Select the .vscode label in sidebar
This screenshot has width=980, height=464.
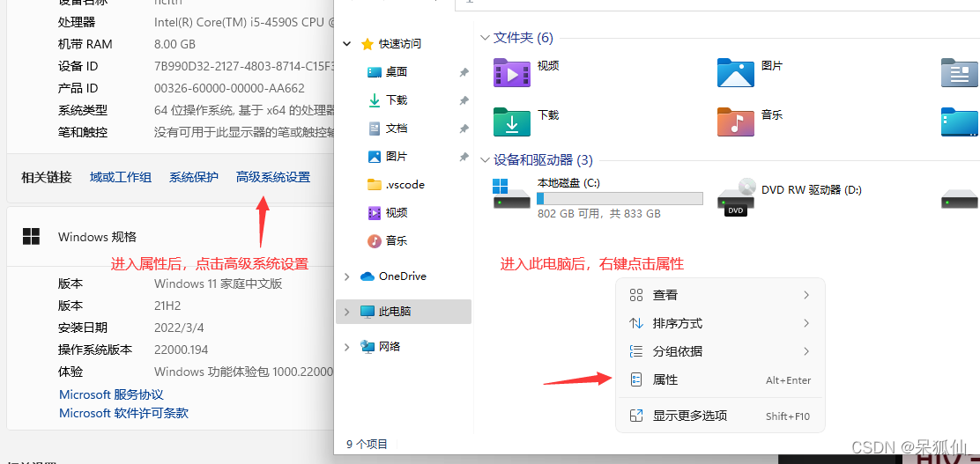click(x=405, y=185)
